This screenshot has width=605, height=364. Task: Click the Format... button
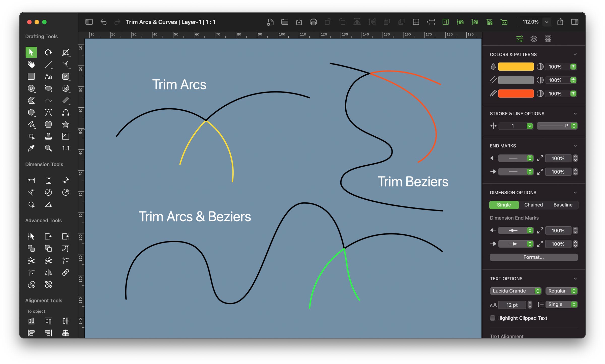click(x=533, y=257)
